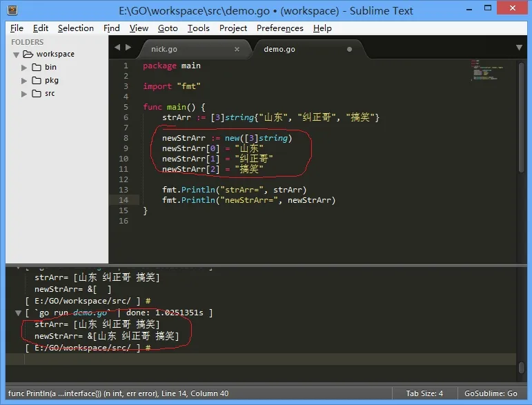Click the pkg folder icon

point(37,81)
